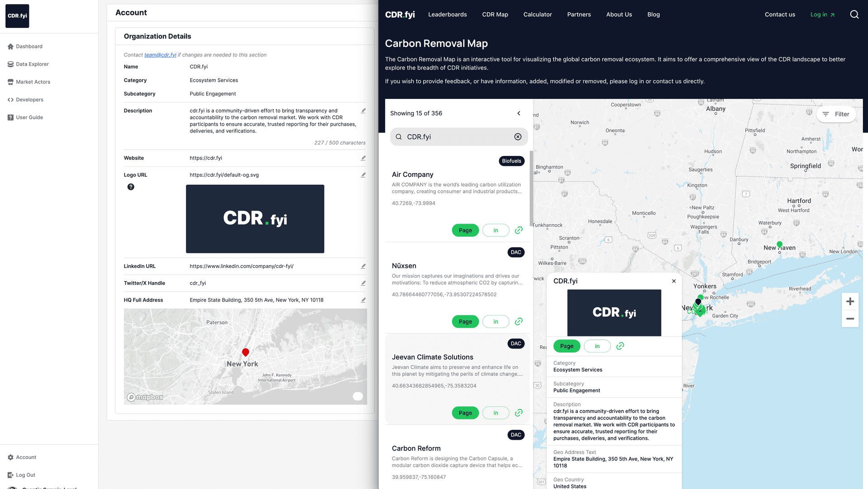Click the Biofuels tag on Air Company

point(511,161)
